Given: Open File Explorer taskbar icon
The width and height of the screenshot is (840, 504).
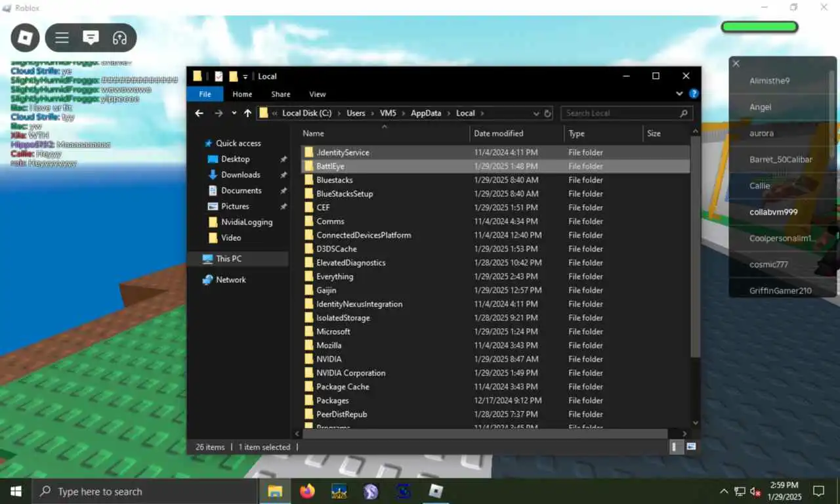Looking at the screenshot, I should pyautogui.click(x=275, y=491).
